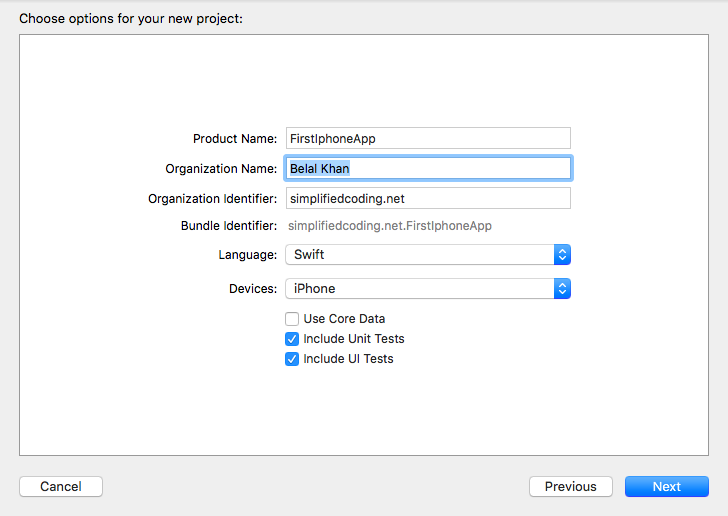The width and height of the screenshot is (728, 516).
Task: Go back with the Previous button
Action: click(571, 486)
